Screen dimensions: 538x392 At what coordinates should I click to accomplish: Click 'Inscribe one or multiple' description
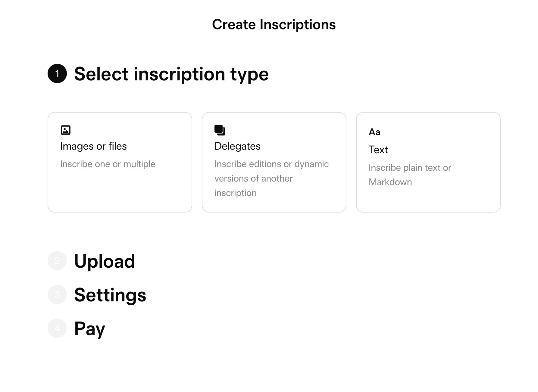pyautogui.click(x=108, y=164)
